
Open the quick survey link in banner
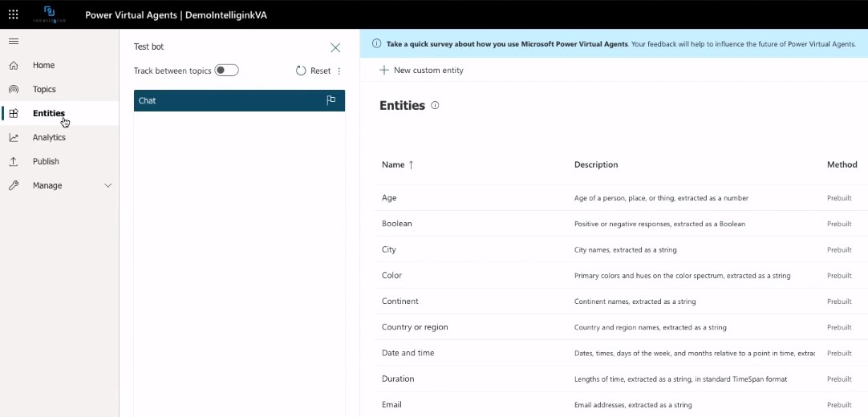(x=507, y=43)
